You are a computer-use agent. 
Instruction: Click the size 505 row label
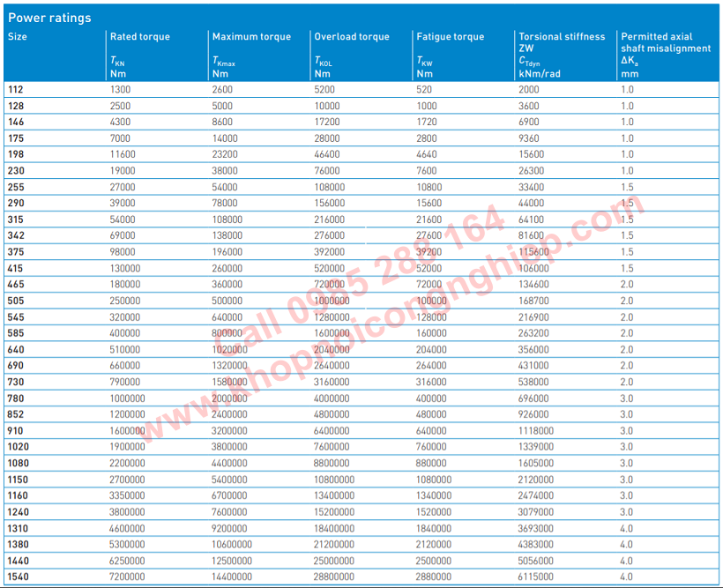pos(16,301)
